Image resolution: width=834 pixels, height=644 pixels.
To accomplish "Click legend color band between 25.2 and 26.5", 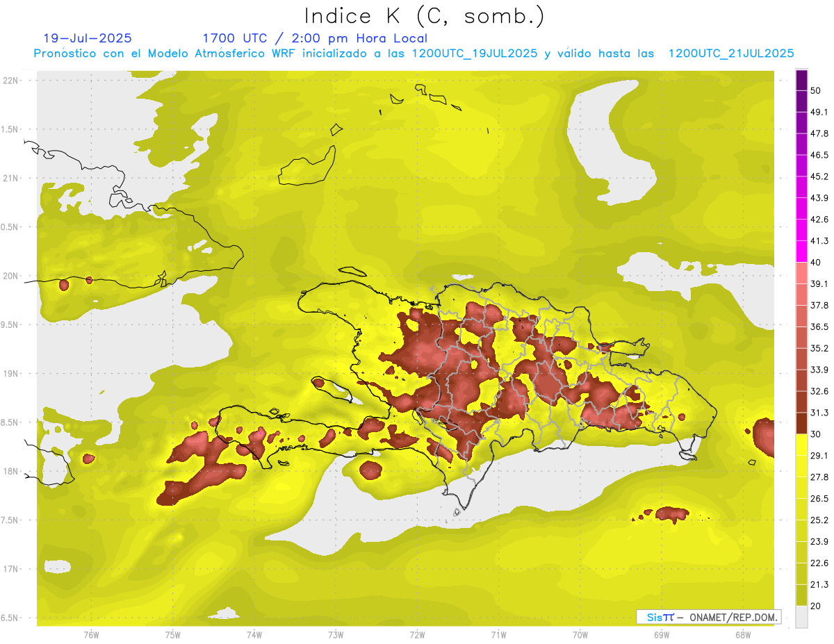I will click(802, 509).
